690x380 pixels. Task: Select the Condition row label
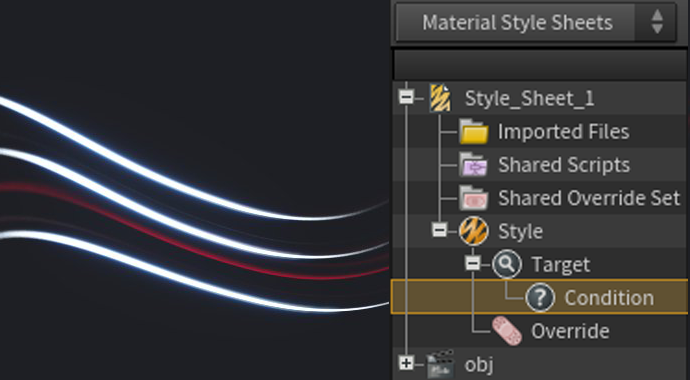click(x=609, y=298)
